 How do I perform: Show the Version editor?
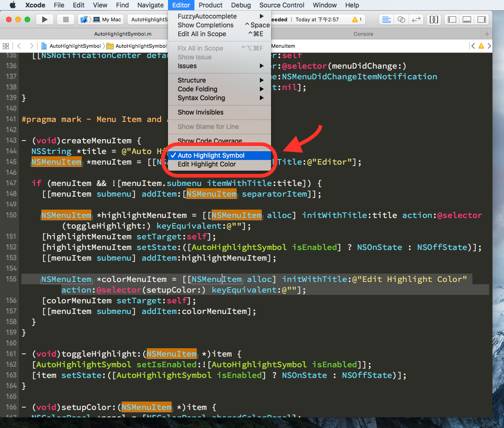(416, 19)
